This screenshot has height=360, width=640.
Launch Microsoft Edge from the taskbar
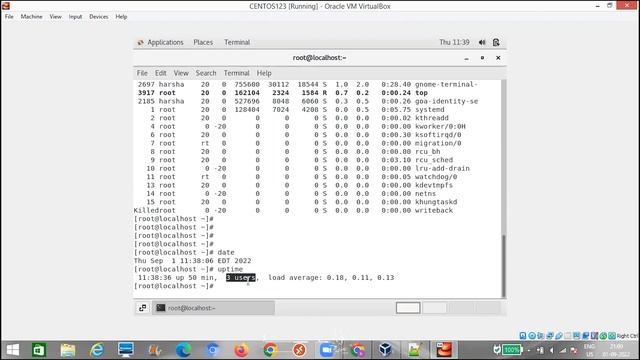coord(183,350)
